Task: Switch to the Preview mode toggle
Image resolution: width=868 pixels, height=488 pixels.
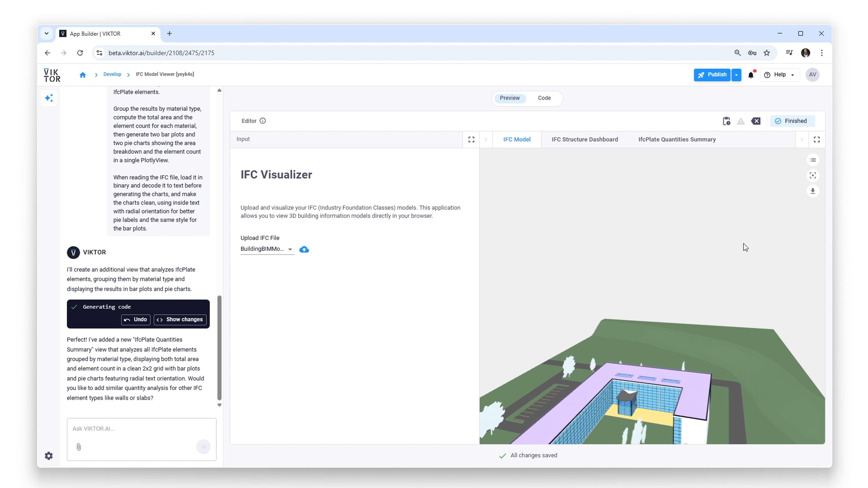Action: click(510, 98)
